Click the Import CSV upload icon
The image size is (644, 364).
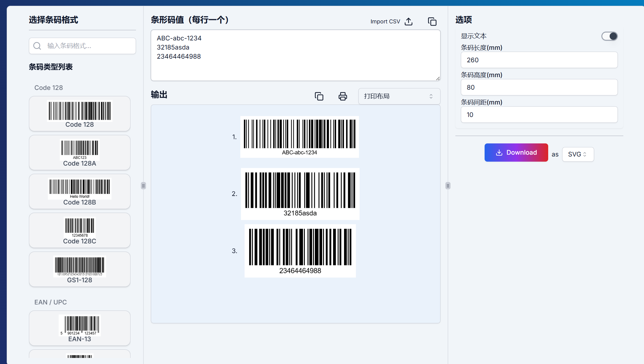point(409,22)
